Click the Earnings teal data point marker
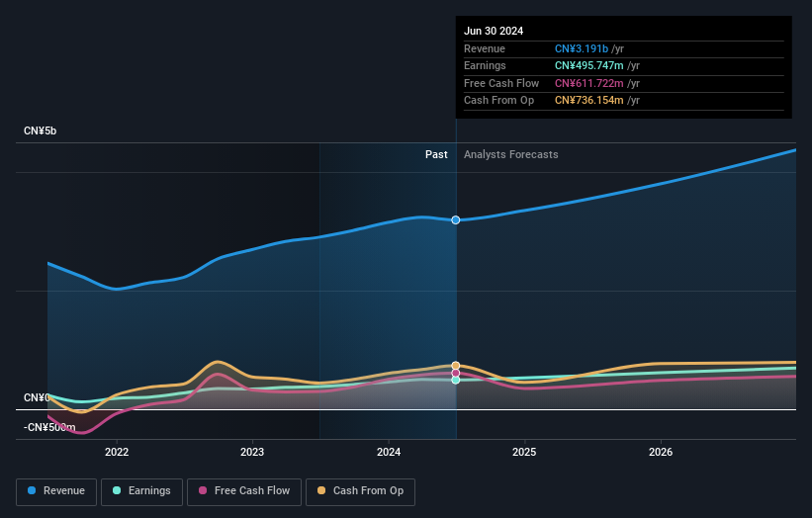 (x=456, y=380)
